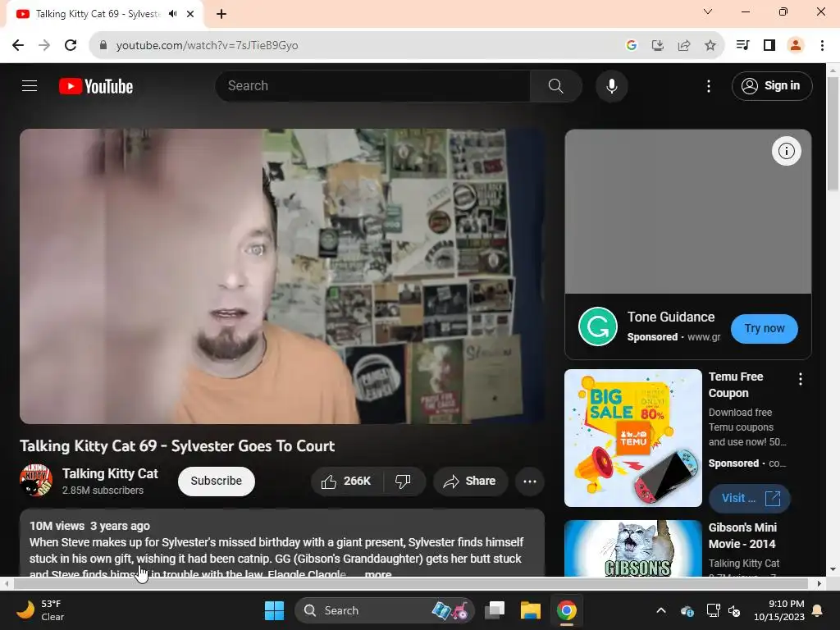Click the muted volume tray icon
The height and width of the screenshot is (630, 840).
[734, 610]
